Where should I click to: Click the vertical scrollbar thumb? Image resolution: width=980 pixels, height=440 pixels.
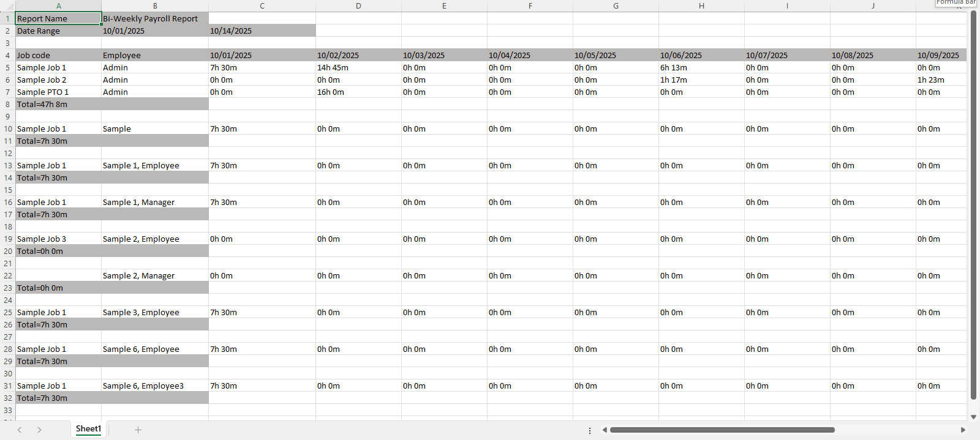coord(973,205)
